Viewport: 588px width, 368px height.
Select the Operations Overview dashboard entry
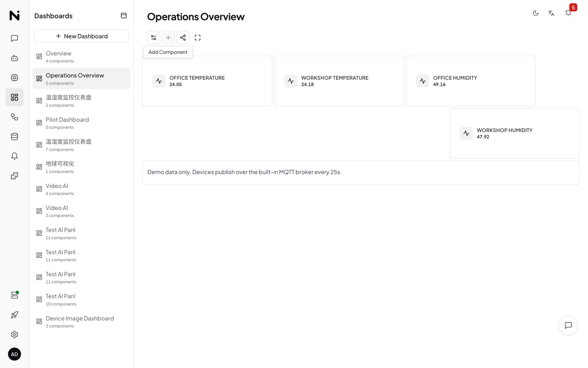click(81, 79)
